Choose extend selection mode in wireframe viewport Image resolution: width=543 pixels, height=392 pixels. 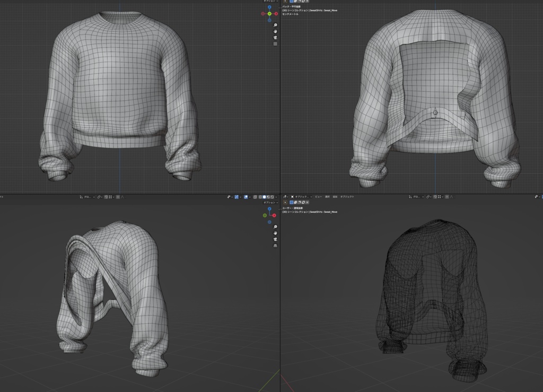tap(295, 202)
